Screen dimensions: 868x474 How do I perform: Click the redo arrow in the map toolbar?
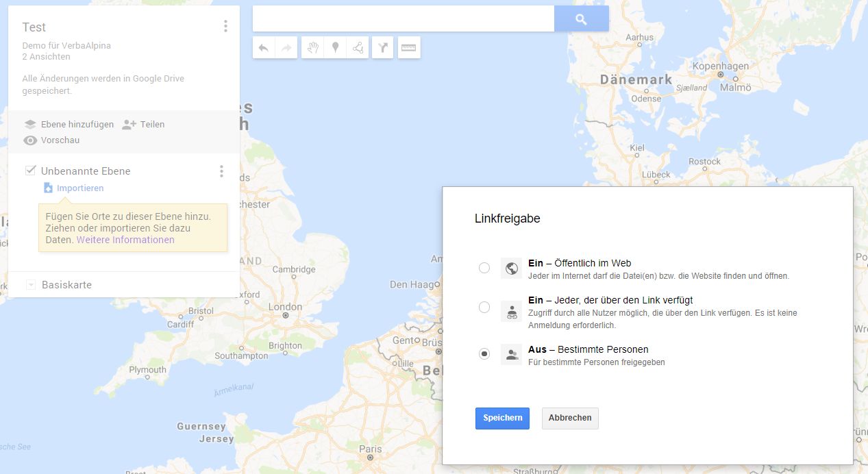pos(286,47)
